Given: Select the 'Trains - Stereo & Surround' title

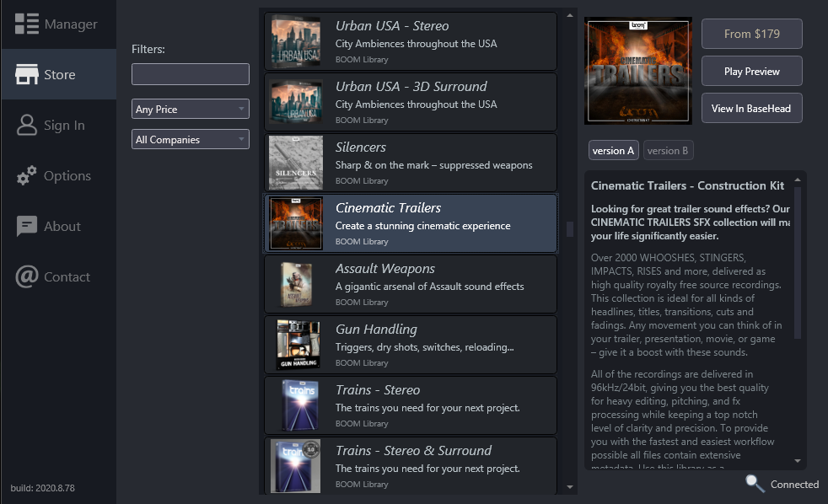Looking at the screenshot, I should click(413, 451).
